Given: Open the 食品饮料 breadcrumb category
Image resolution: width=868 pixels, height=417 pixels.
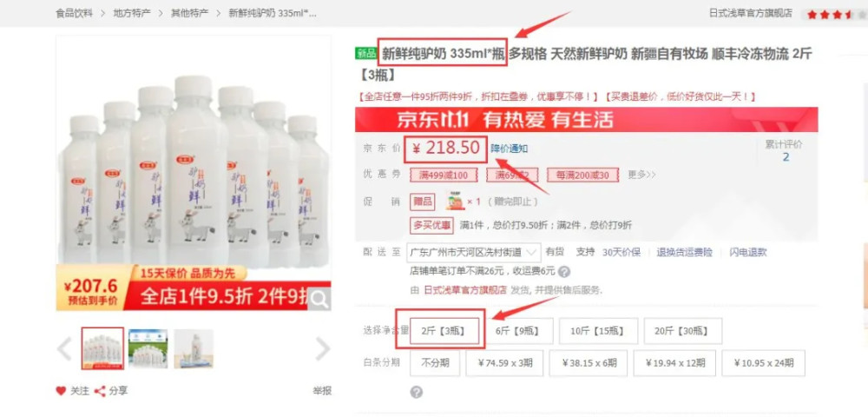Looking at the screenshot, I should pyautogui.click(x=74, y=13).
